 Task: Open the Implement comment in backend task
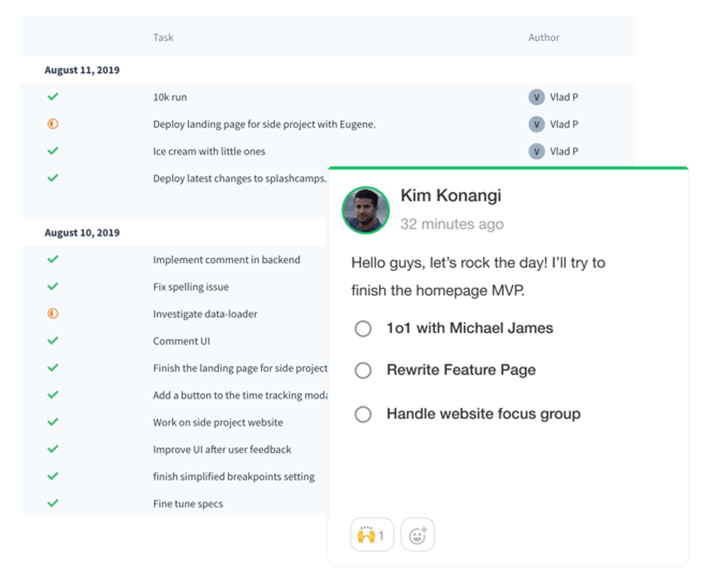(226, 260)
